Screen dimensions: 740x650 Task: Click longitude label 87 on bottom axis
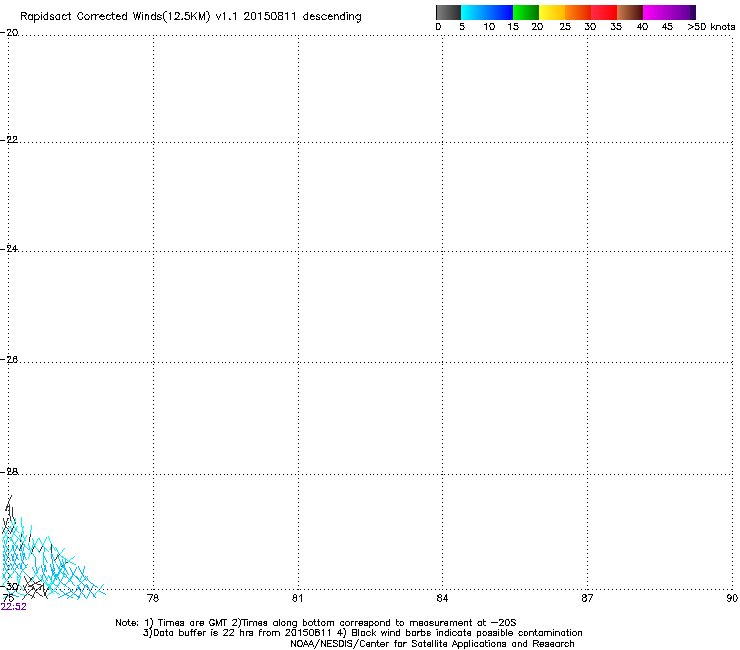click(587, 598)
